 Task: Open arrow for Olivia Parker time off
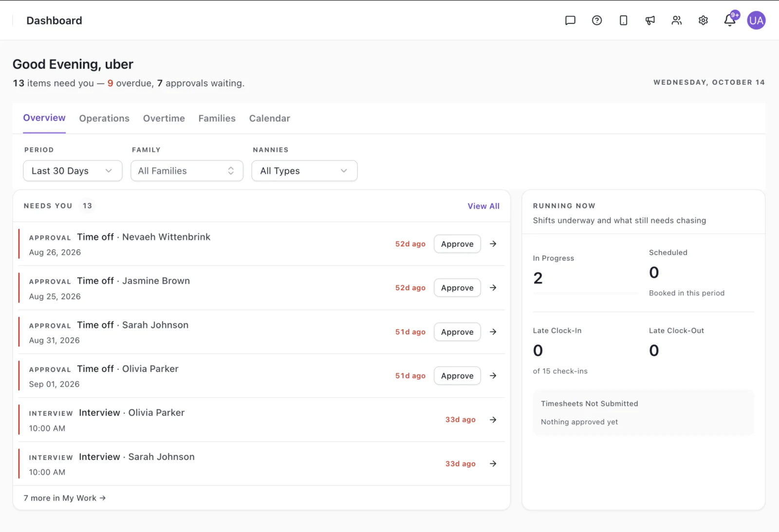point(493,376)
